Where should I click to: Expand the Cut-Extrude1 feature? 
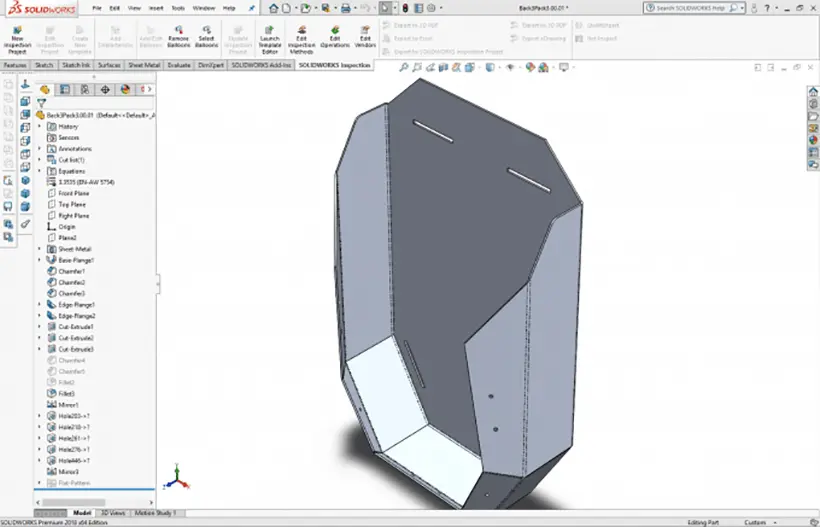[x=40, y=327]
